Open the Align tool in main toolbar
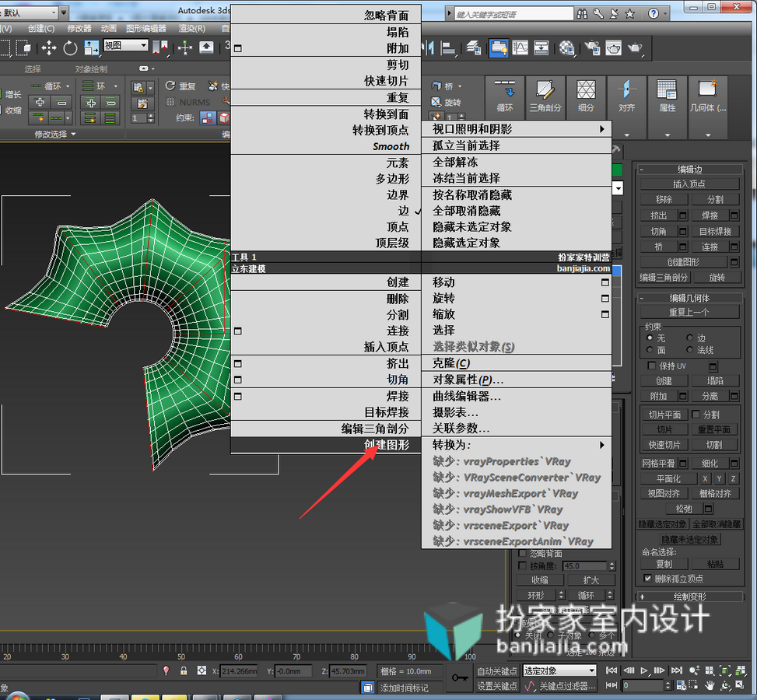This screenshot has height=700, width=757. [x=448, y=47]
